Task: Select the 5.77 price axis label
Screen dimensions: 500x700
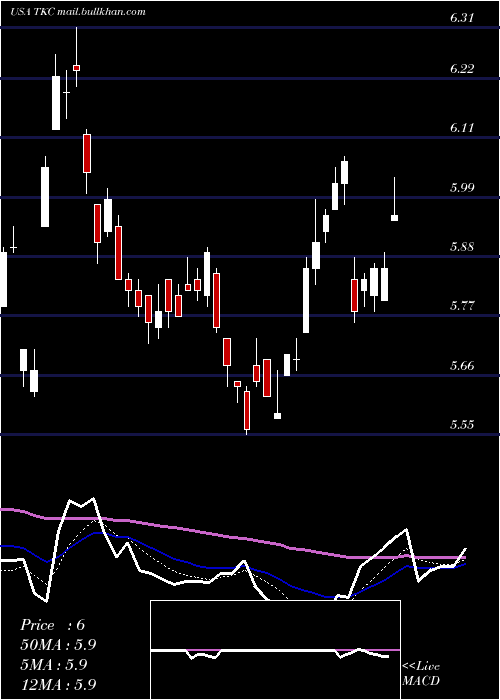Action: [462, 306]
